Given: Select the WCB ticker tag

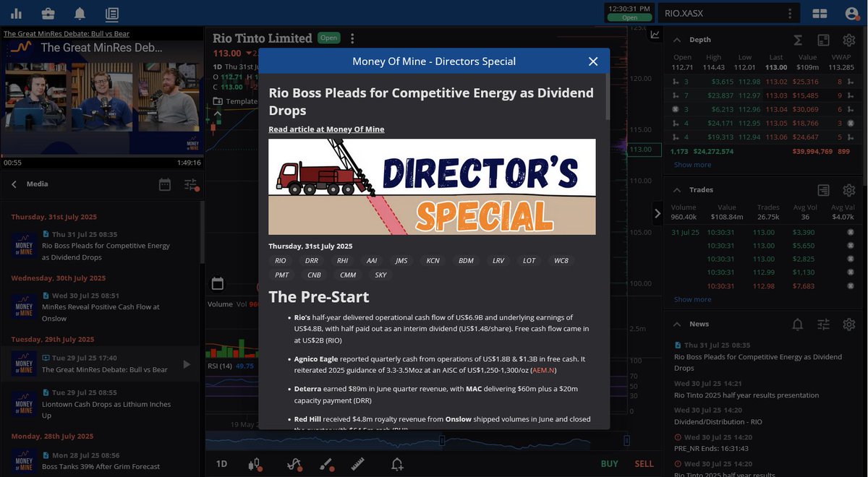Looking at the screenshot, I should (561, 260).
